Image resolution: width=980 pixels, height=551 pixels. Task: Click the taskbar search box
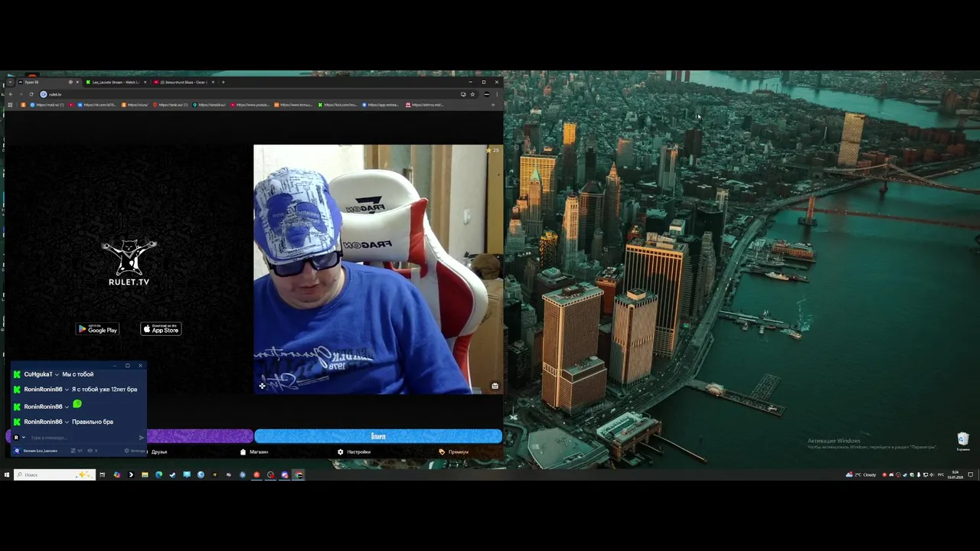[x=54, y=474]
